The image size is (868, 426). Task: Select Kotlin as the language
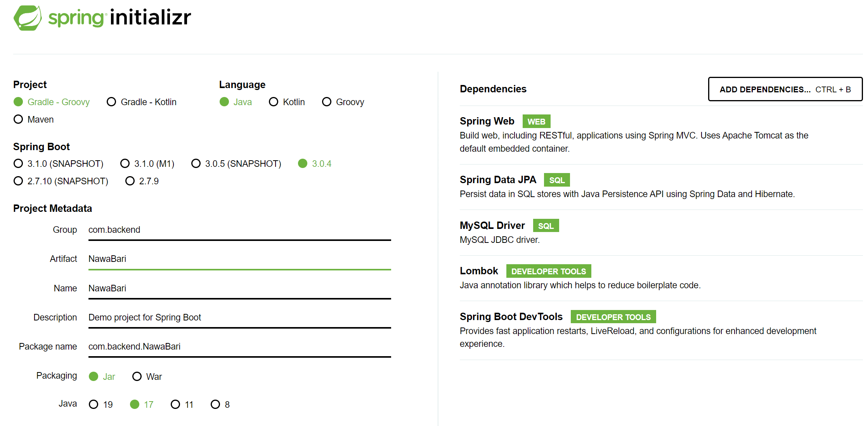pyautogui.click(x=287, y=102)
